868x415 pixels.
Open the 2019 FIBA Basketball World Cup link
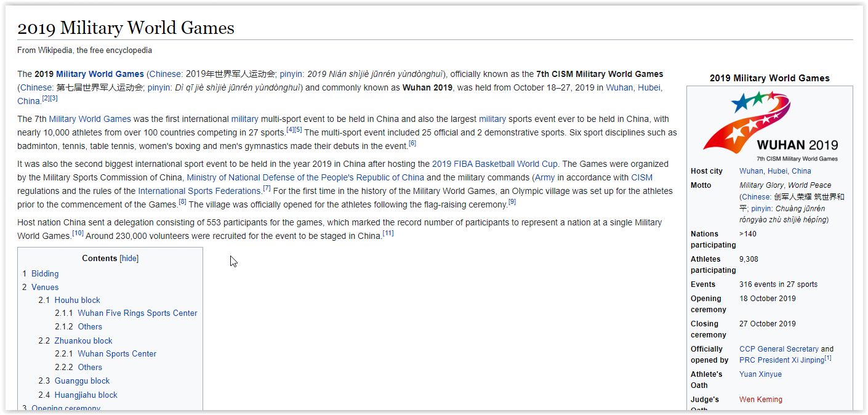(495, 164)
